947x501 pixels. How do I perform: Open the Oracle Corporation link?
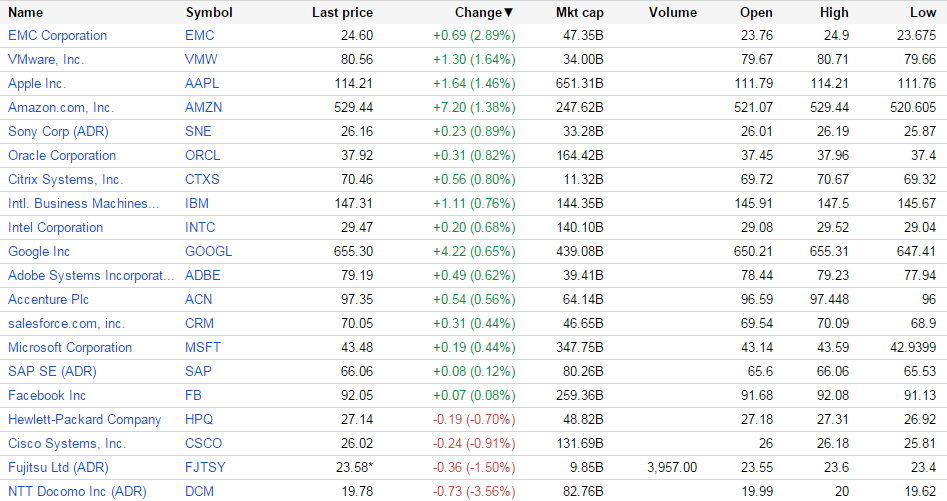(62, 155)
